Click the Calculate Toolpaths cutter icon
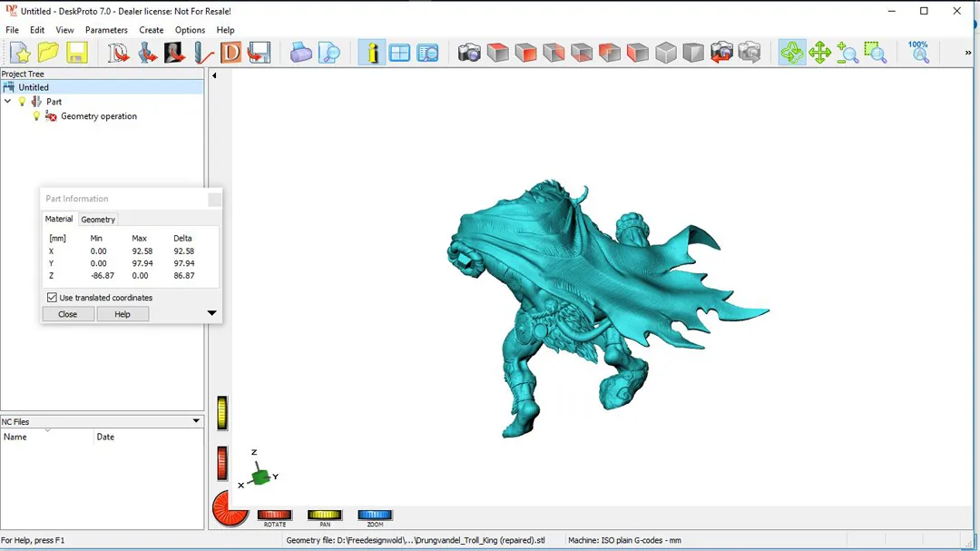Image resolution: width=980 pixels, height=551 pixels. pyautogui.click(x=202, y=53)
